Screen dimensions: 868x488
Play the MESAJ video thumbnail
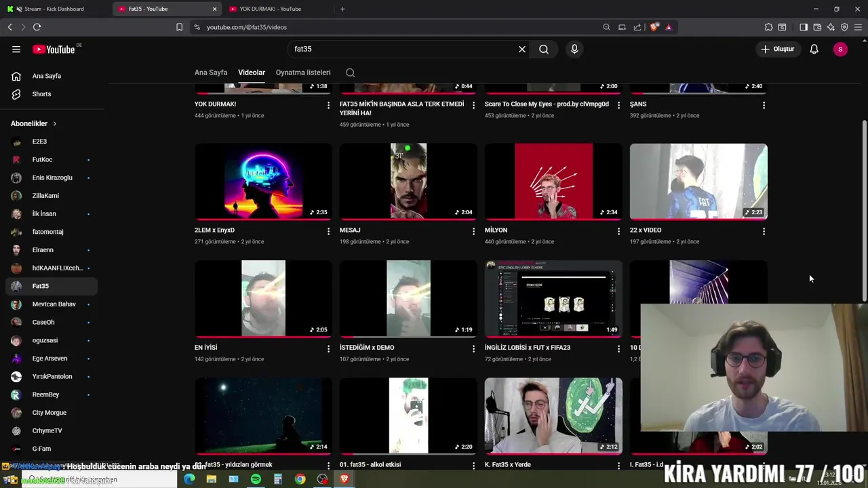point(408,182)
